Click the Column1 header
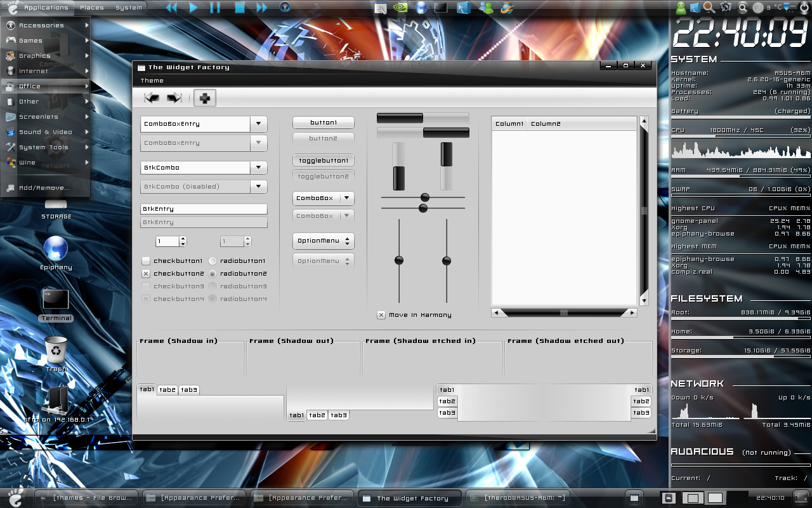 click(509, 124)
